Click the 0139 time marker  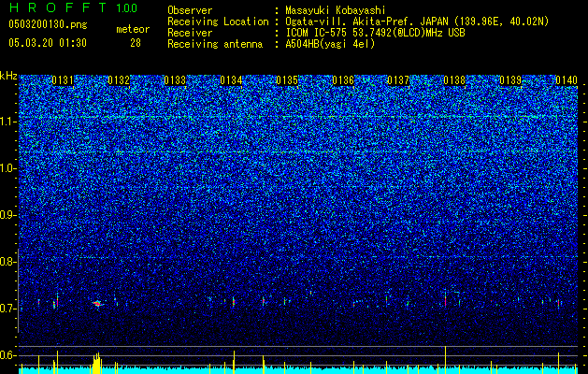(510, 80)
